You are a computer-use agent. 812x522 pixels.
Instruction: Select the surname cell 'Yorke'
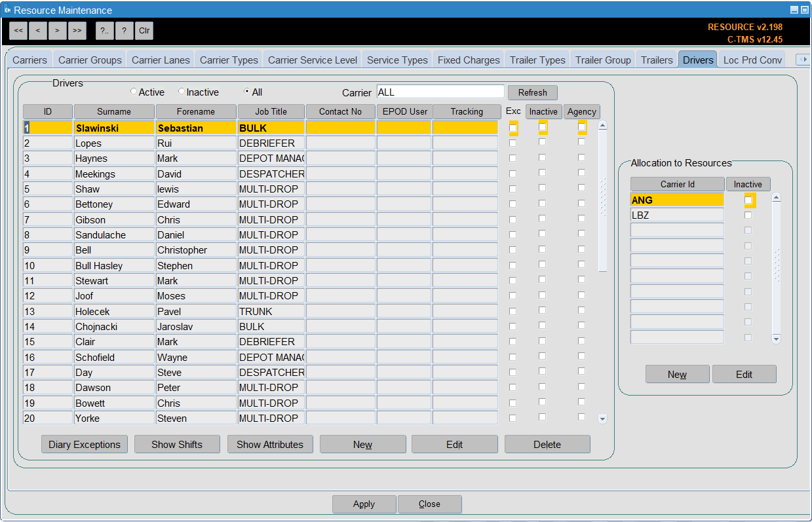click(x=114, y=418)
